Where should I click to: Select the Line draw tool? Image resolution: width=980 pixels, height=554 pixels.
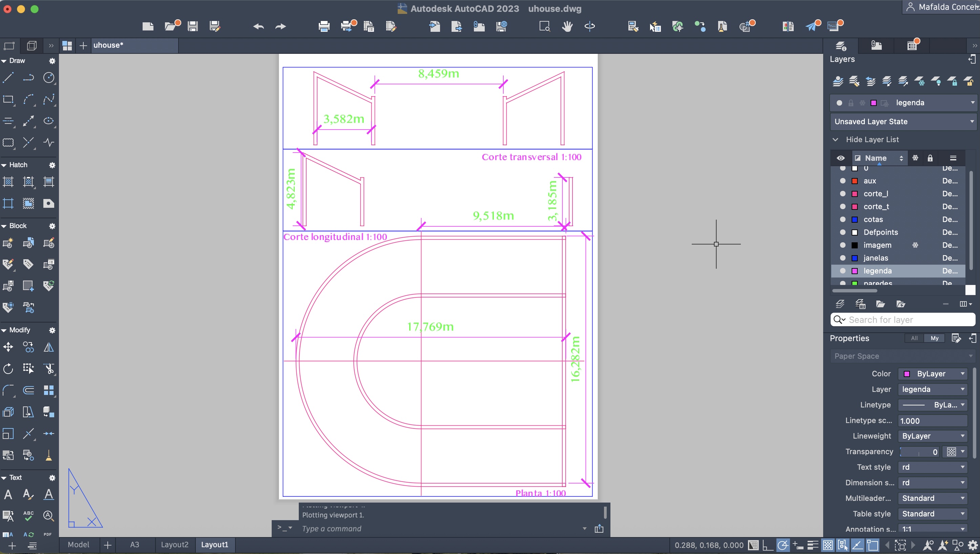8,77
